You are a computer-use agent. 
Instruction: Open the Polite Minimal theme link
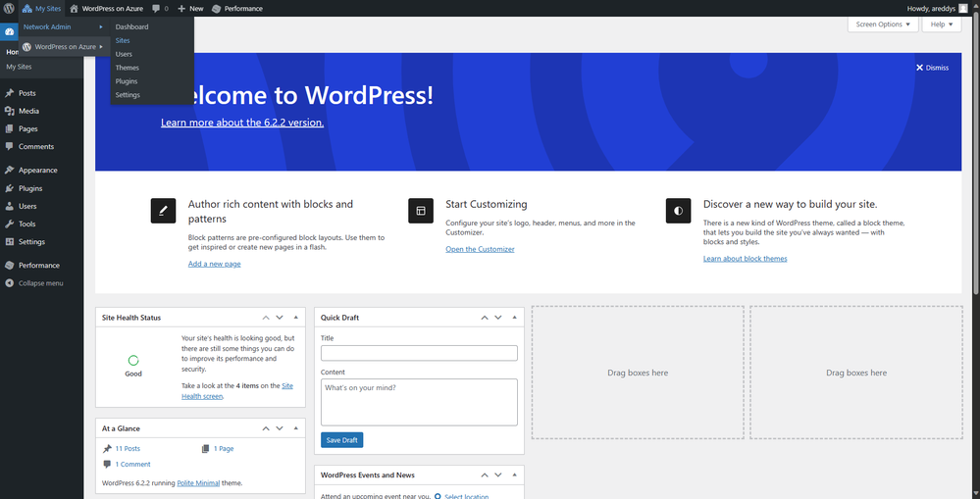pos(199,482)
